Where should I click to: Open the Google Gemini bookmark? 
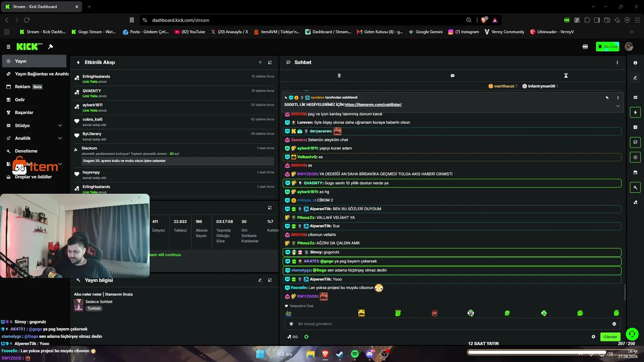click(x=426, y=32)
